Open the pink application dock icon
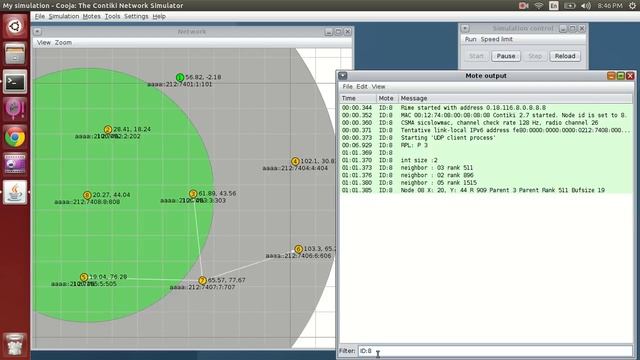 15,109
